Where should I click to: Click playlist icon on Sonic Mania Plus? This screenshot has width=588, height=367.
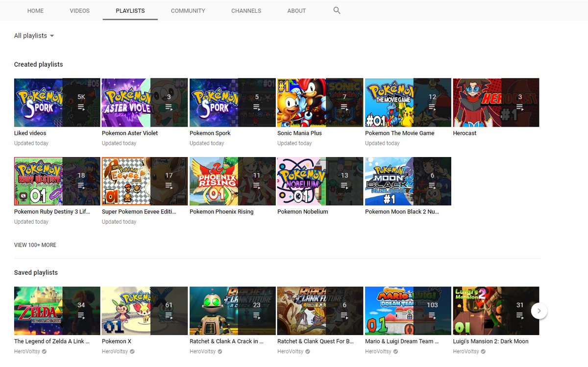(x=344, y=107)
